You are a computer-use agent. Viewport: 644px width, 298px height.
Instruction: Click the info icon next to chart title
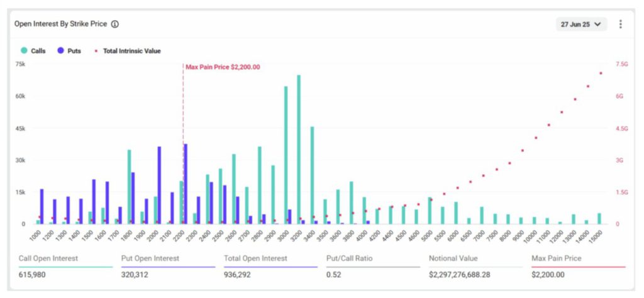coord(115,24)
